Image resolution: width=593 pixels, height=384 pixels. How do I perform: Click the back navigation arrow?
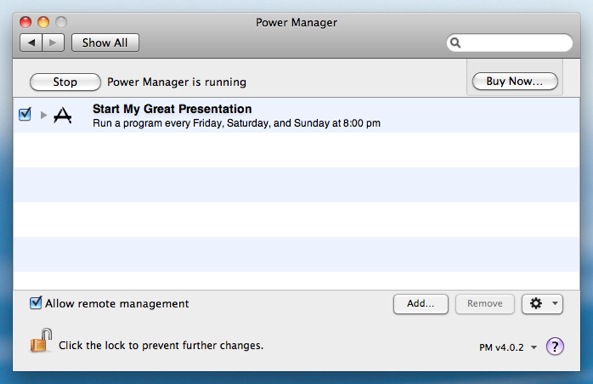click(x=31, y=43)
